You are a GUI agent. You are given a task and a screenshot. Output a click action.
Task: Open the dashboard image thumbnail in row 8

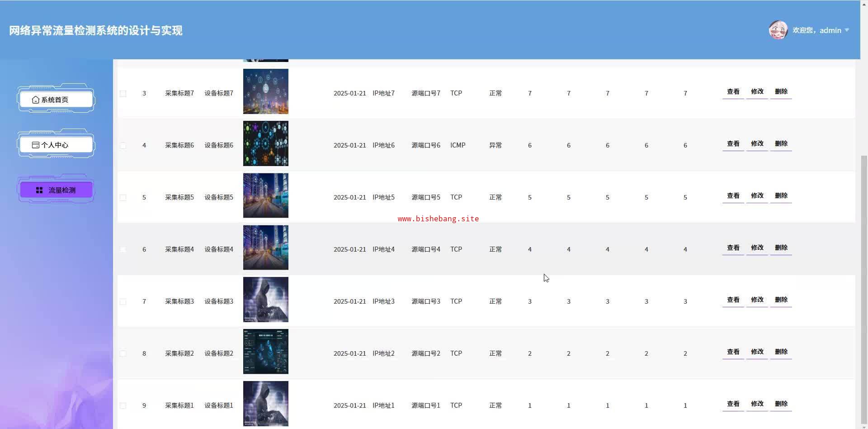tap(266, 352)
